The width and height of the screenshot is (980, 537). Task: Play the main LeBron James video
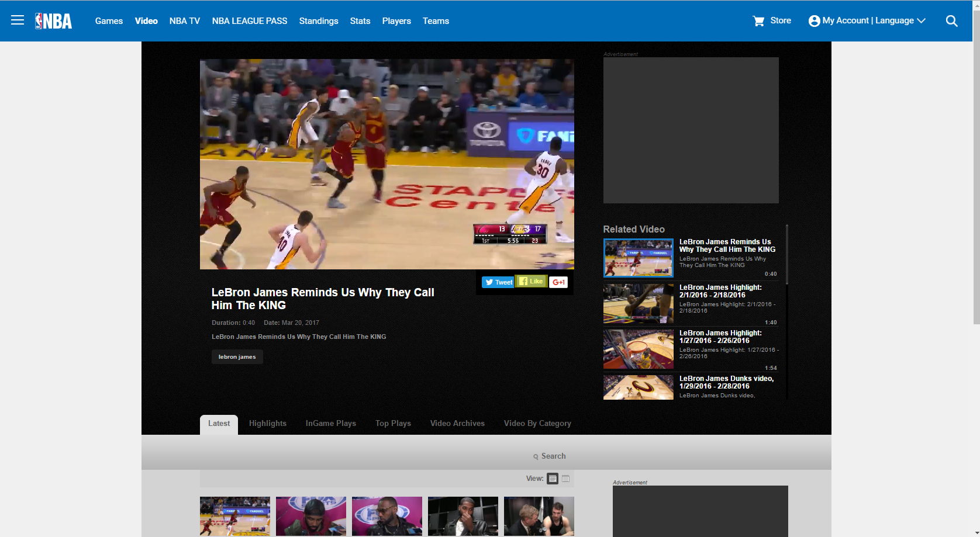coord(387,164)
